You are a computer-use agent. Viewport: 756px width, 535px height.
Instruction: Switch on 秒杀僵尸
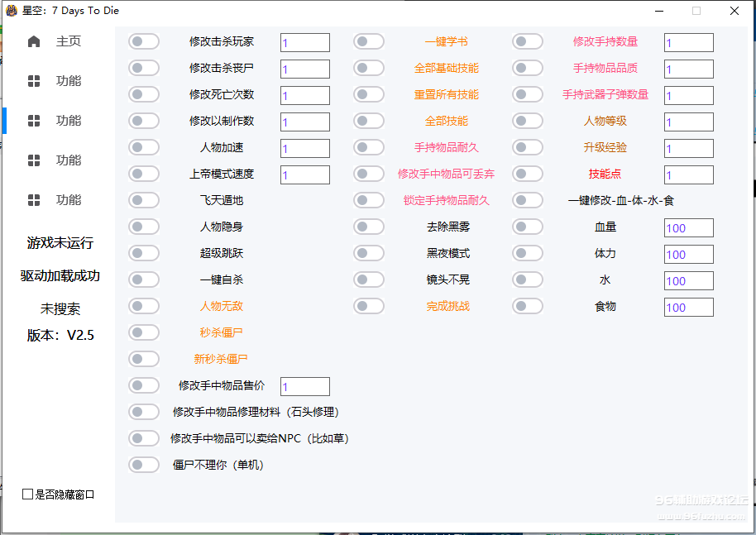click(144, 332)
